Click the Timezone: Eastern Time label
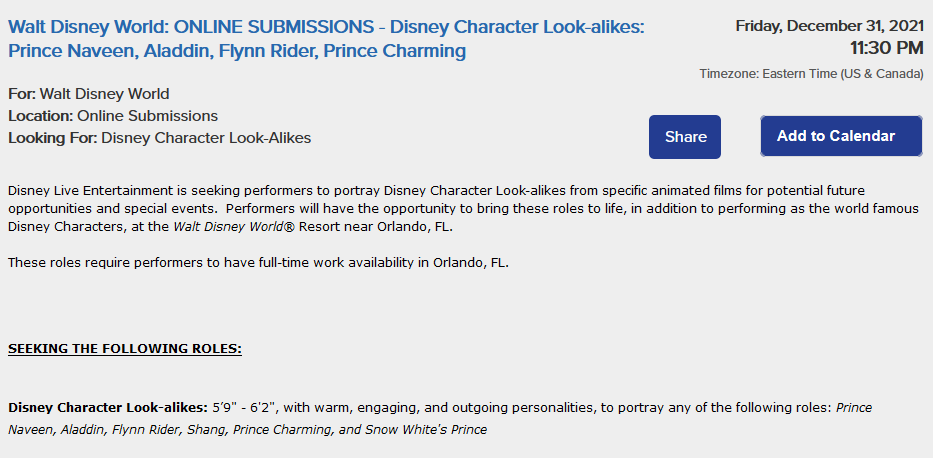 (x=812, y=74)
